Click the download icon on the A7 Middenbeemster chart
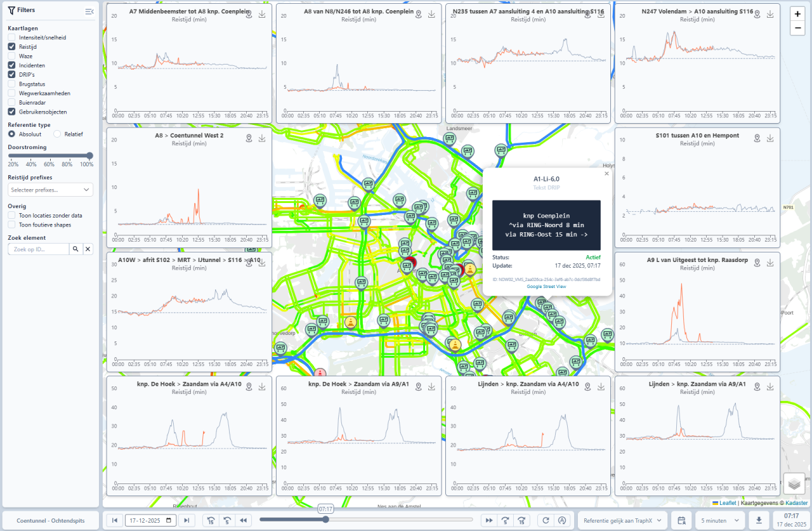 (261, 13)
